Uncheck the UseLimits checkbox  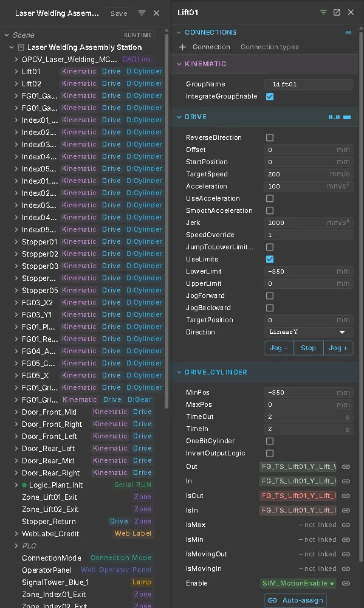(270, 259)
